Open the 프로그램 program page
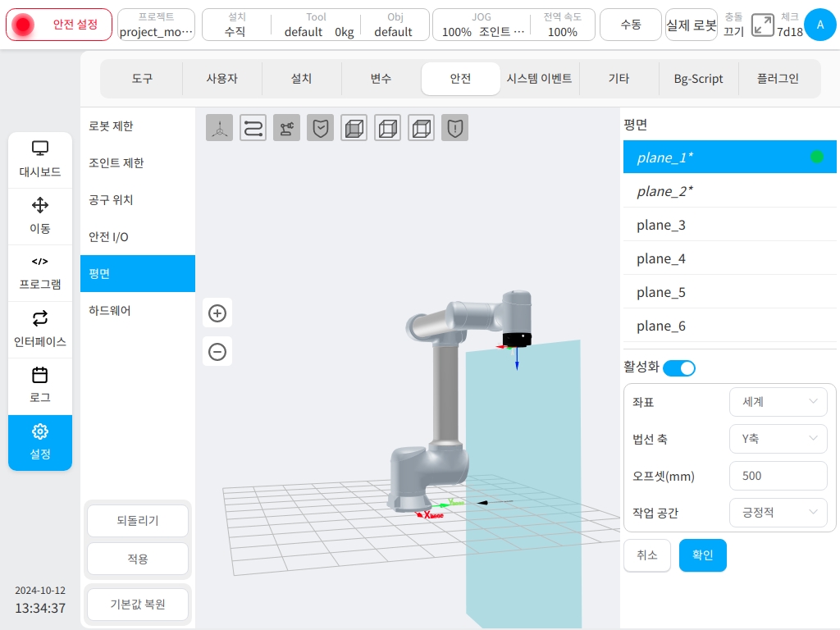Screen dimensions: 840x630 coord(40,273)
